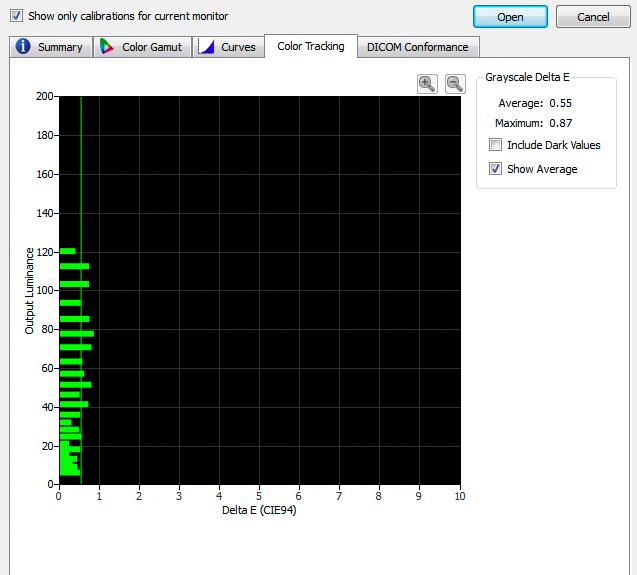637x575 pixels.
Task: Click the zoom in magnifier icon
Action: click(x=427, y=84)
